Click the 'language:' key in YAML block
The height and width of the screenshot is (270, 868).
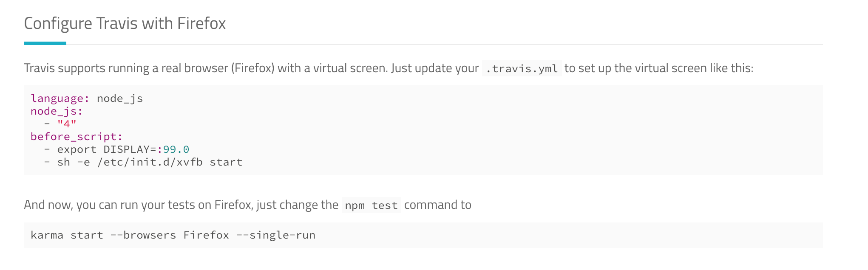(60, 98)
